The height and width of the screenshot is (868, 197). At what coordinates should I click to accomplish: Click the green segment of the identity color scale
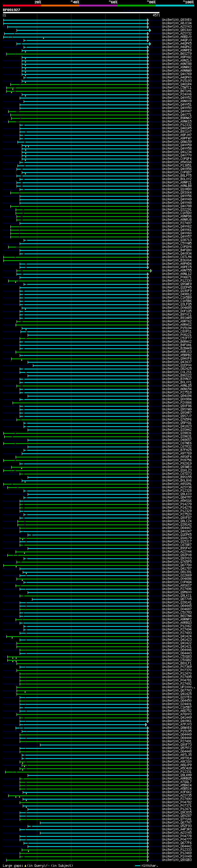137,6
